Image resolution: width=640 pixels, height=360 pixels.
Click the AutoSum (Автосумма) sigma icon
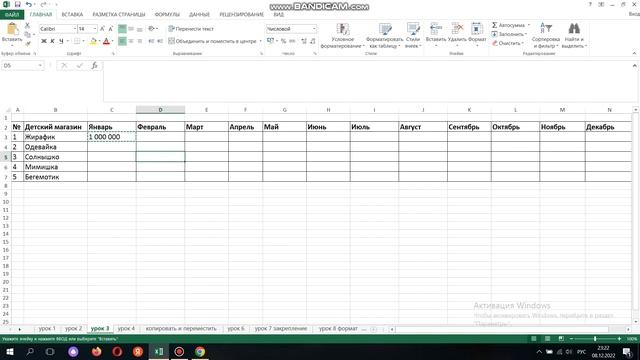494,25
